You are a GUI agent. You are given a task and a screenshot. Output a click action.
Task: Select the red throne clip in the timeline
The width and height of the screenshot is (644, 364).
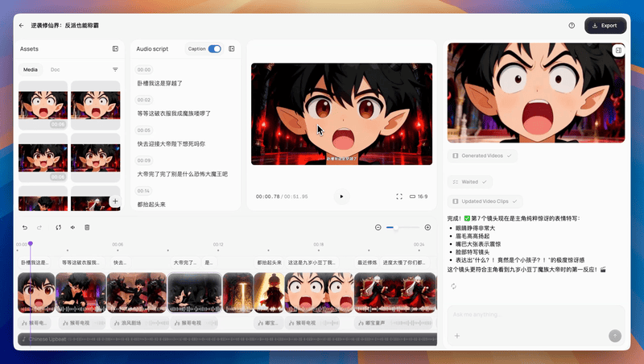(394, 292)
